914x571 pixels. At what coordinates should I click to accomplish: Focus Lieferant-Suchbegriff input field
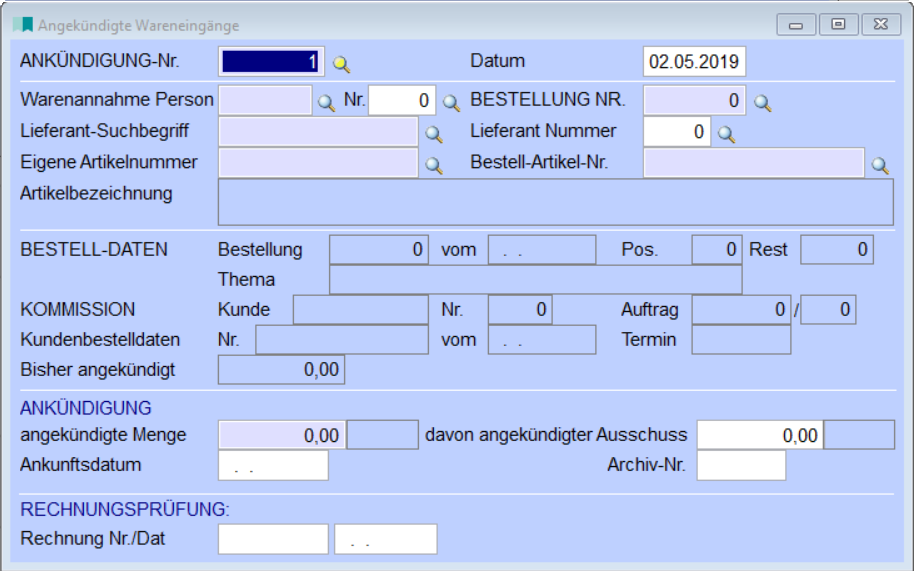tap(318, 132)
